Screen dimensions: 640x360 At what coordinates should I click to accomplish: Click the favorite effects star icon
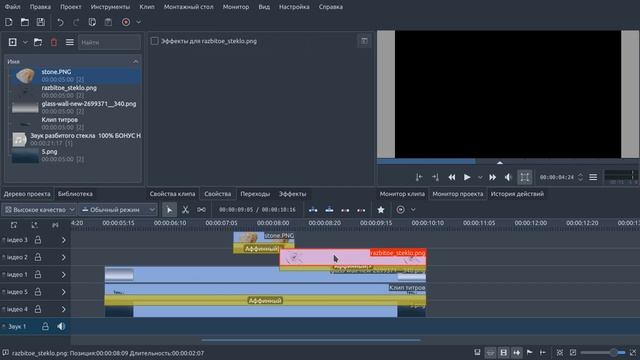coord(381,210)
